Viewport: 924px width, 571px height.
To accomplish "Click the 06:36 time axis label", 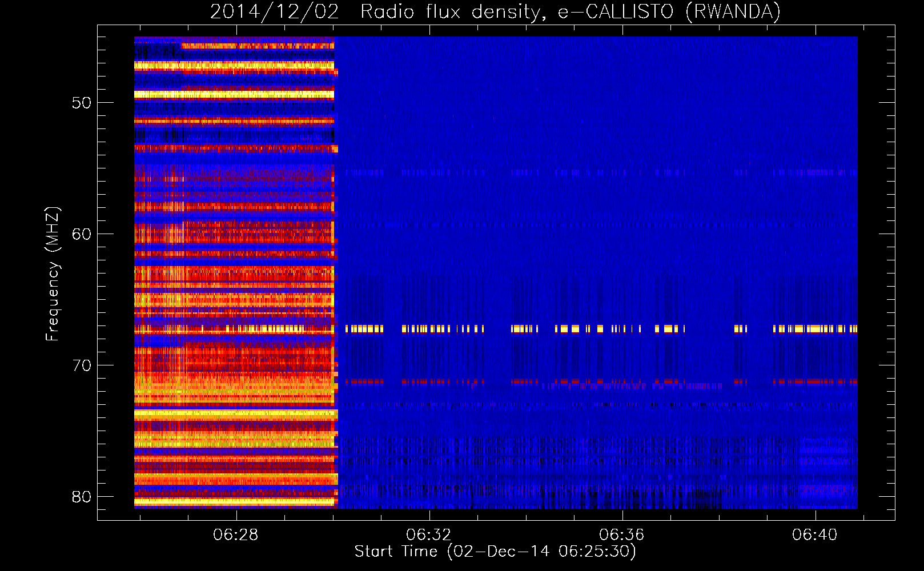I will [621, 535].
